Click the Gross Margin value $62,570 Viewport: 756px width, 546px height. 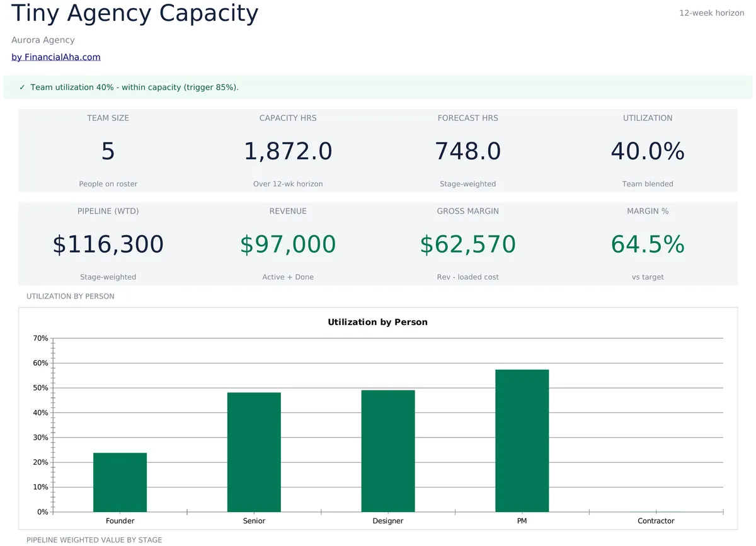[x=467, y=244]
